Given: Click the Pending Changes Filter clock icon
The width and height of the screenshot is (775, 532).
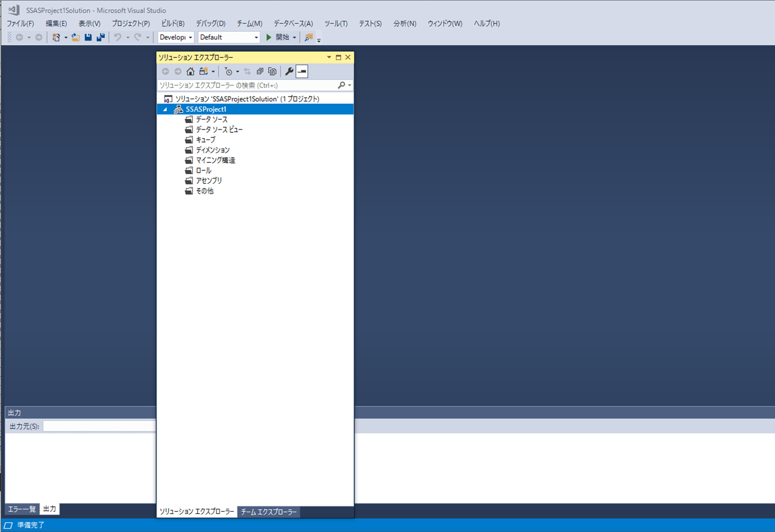Looking at the screenshot, I should coord(228,72).
